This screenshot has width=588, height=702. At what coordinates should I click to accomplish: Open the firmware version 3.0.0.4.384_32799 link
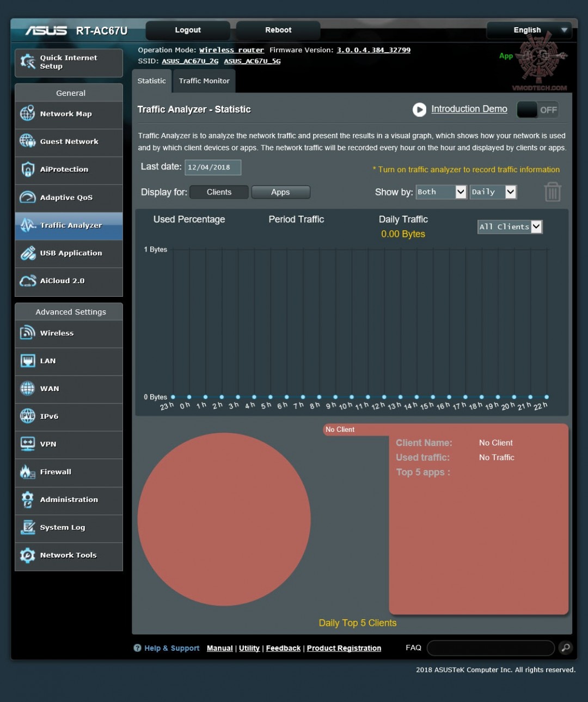373,50
